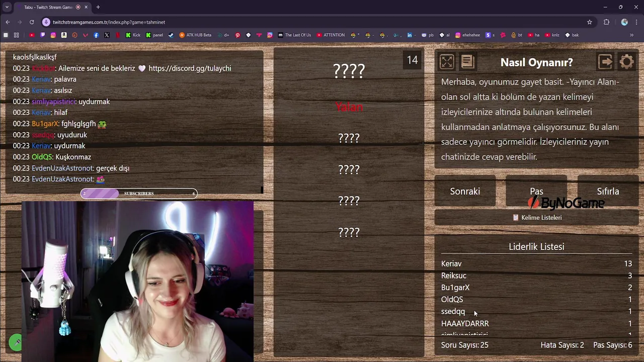Go back using browser back arrow

coord(8,22)
